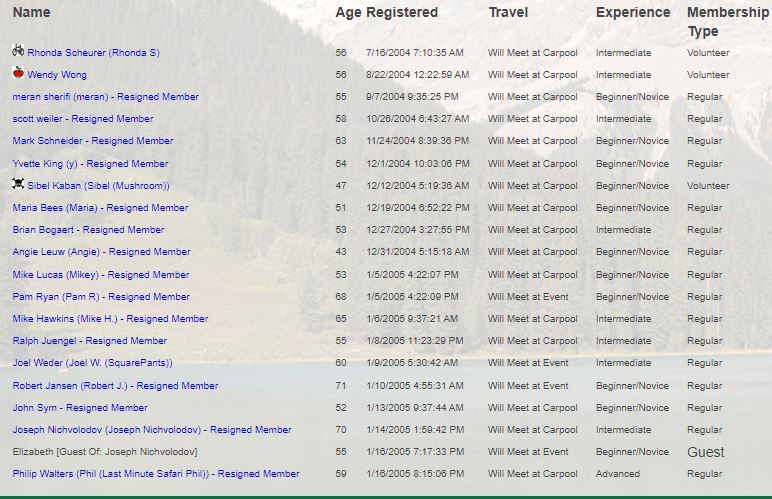Open the Angie Leuw profile link
This screenshot has height=499, width=772.
pyautogui.click(x=101, y=252)
